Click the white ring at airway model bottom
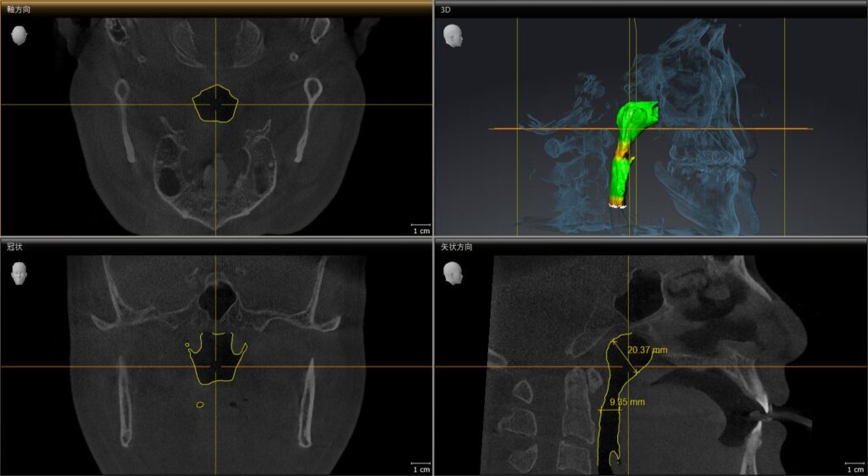Image resolution: width=868 pixels, height=476 pixels. (x=617, y=204)
